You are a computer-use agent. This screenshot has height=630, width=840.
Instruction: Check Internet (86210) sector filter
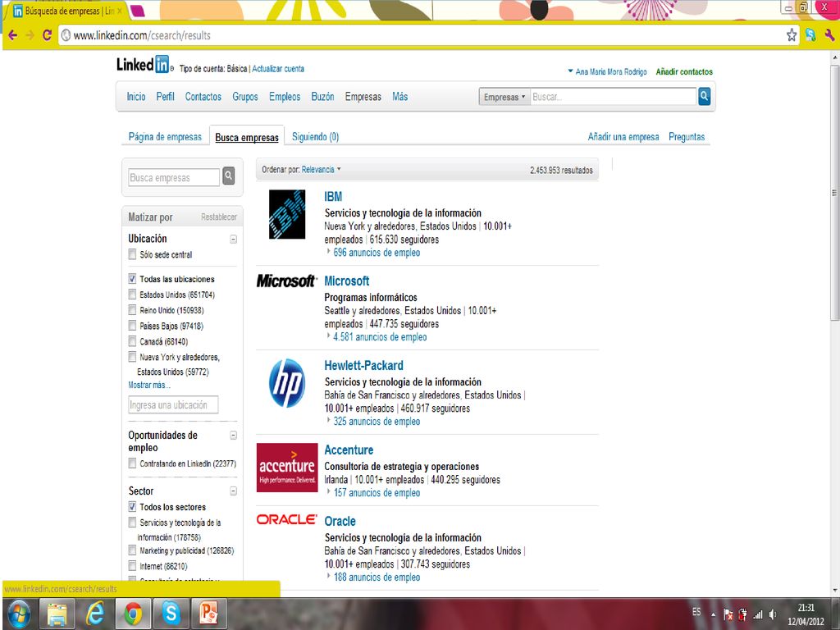(x=132, y=566)
